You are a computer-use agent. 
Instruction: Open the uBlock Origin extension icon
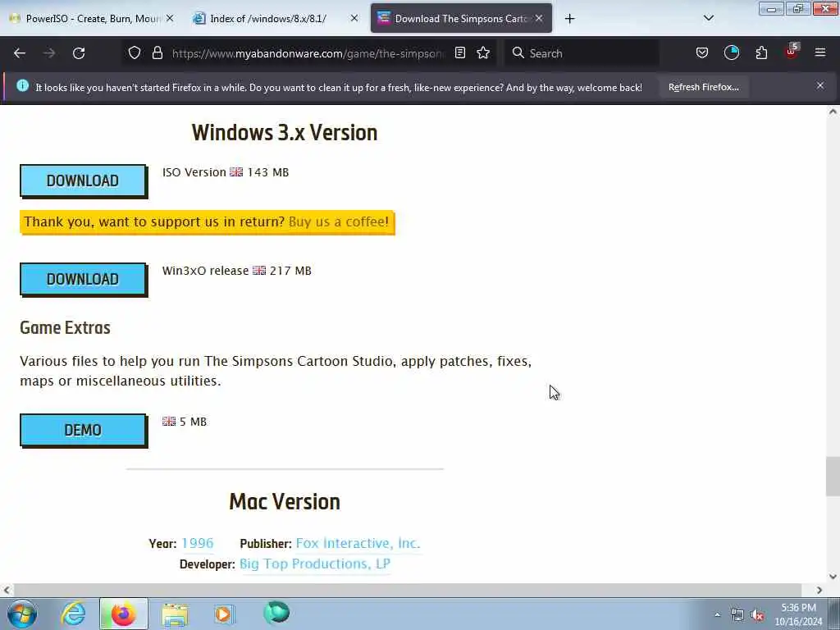(792, 52)
